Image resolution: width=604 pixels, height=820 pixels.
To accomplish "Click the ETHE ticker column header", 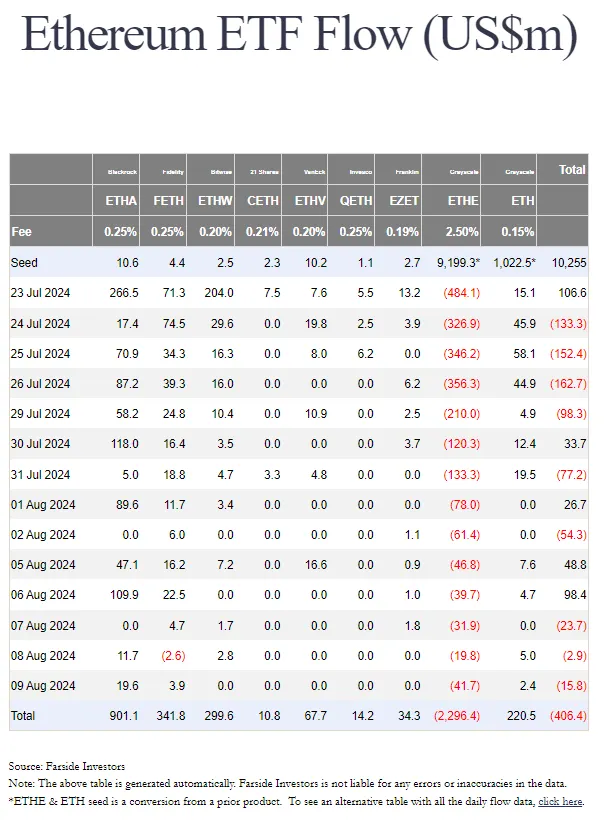I will [460, 201].
